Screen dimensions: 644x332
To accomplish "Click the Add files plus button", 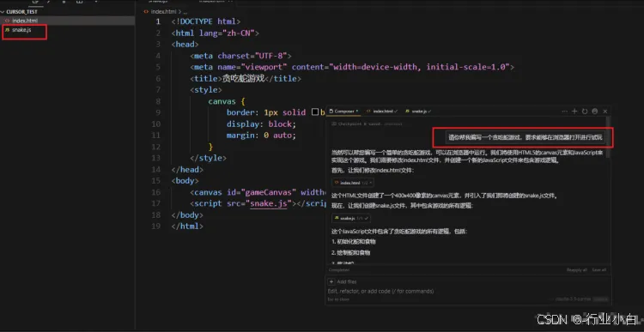I will click(x=331, y=282).
